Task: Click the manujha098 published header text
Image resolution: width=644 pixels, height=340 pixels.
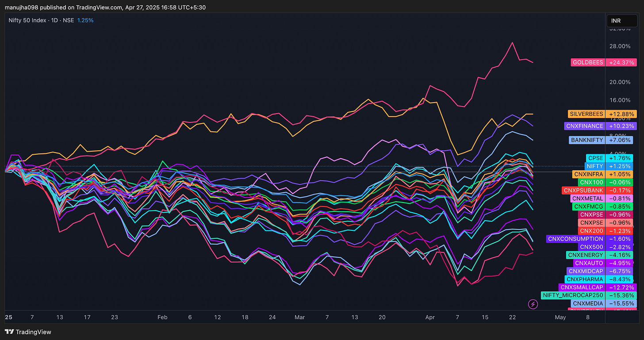Action: [105, 8]
